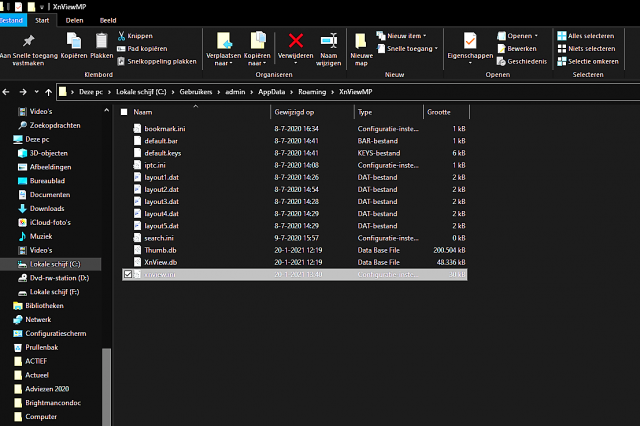Viewport: 640px width, 426px height.
Task: Click the navigation pane scroll-up arrow
Action: tap(106, 110)
